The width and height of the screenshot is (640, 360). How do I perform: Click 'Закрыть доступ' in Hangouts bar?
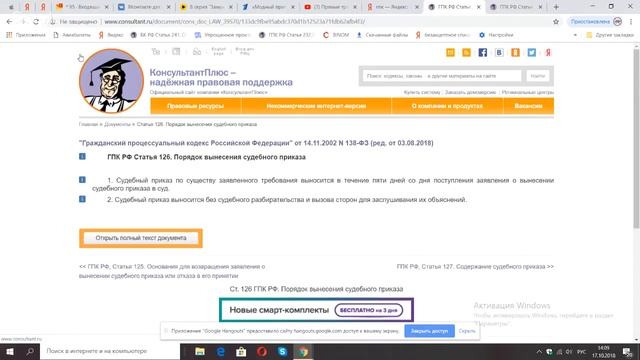(x=429, y=331)
